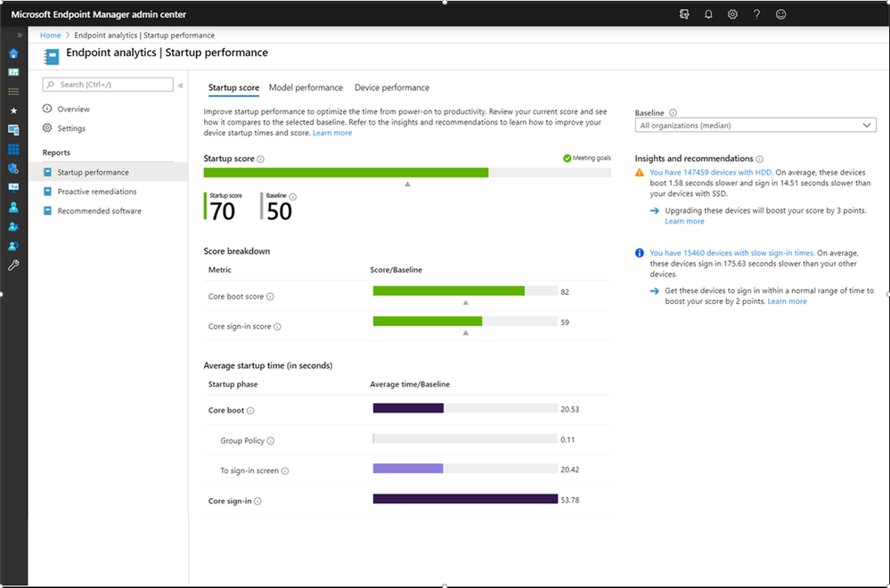Open Groups icon in the navigation rail

point(13,226)
